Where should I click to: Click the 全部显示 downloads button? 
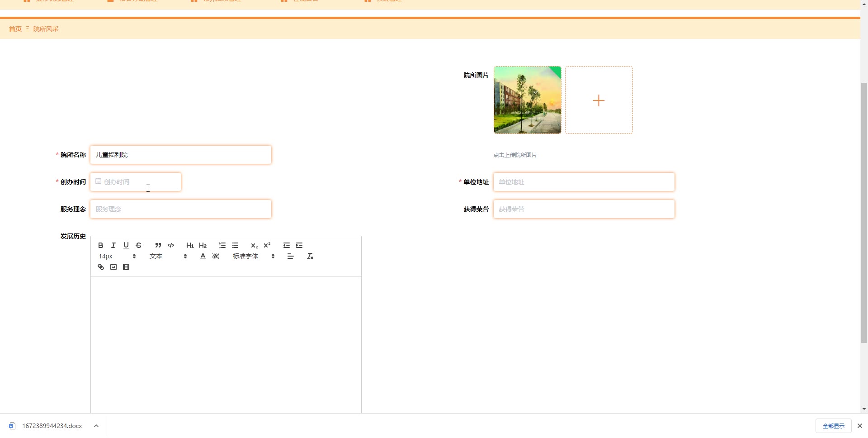click(x=834, y=426)
